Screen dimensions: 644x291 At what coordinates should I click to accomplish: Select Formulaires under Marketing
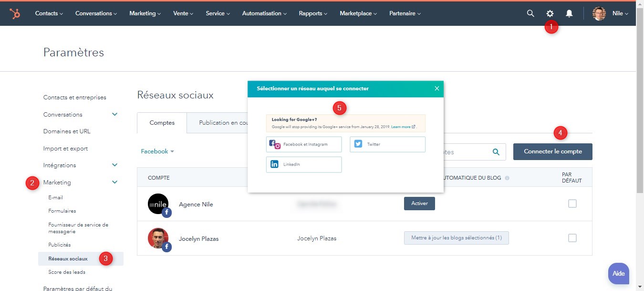pos(62,211)
